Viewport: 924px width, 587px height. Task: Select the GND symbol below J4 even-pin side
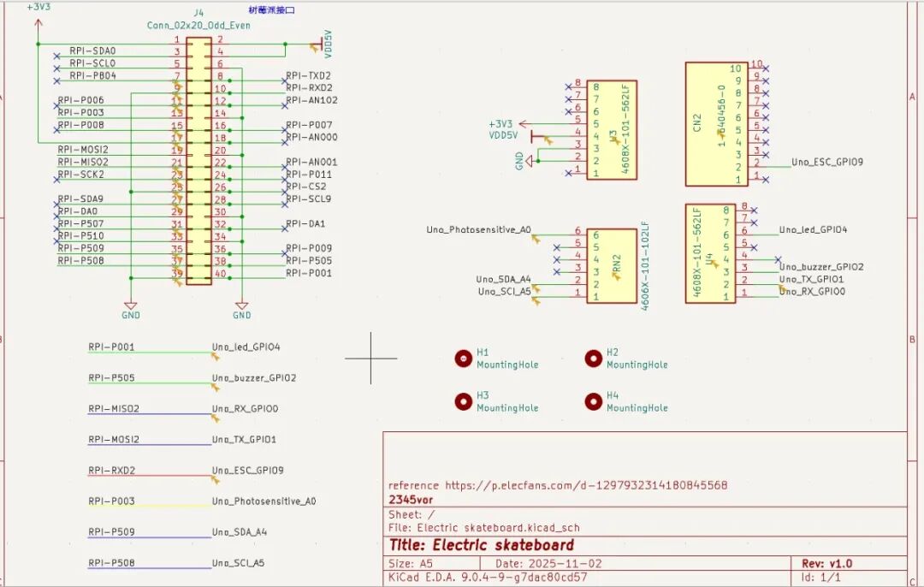(x=241, y=305)
